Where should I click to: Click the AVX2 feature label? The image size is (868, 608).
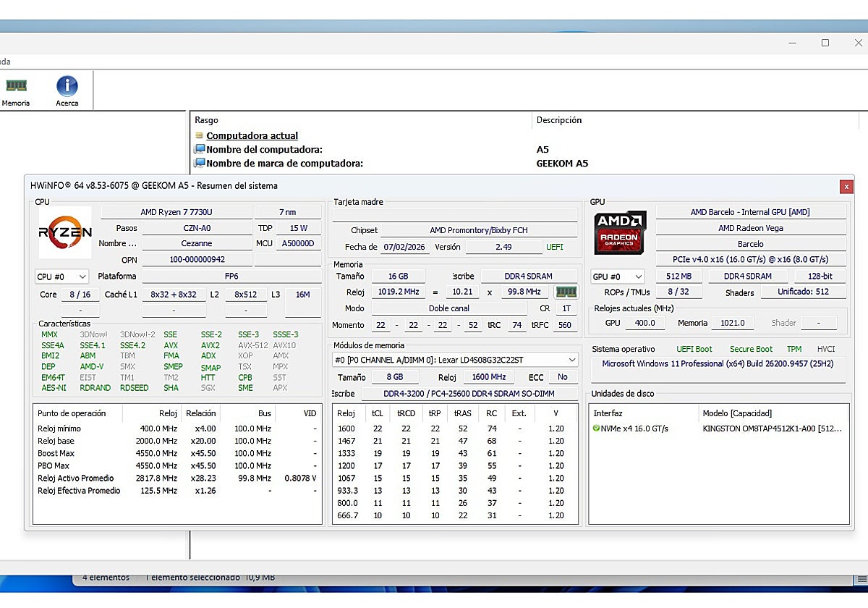pos(210,345)
